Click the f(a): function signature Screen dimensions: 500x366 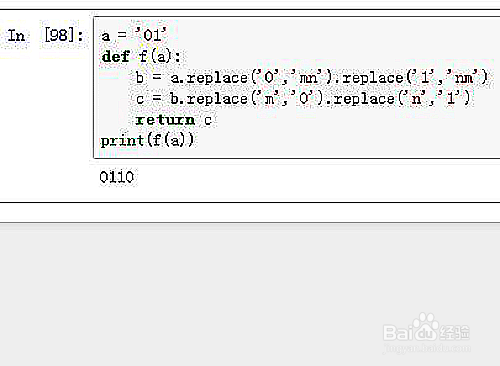point(159,56)
